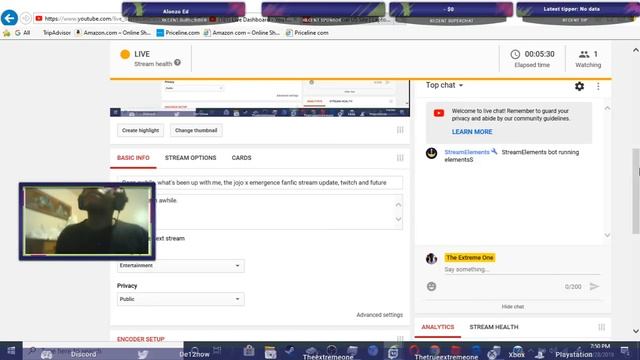Viewport: 640px width, 360px height.
Task: Click the page vertical scrollbar thumb
Action: (x=636, y=191)
